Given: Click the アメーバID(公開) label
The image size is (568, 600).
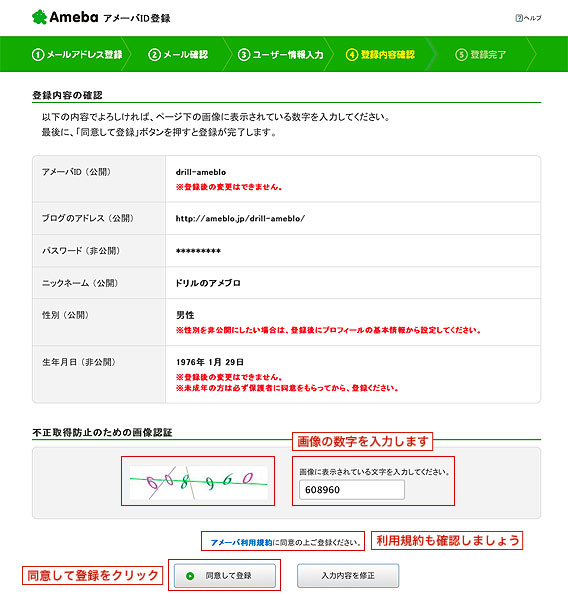Looking at the screenshot, I should [76, 172].
